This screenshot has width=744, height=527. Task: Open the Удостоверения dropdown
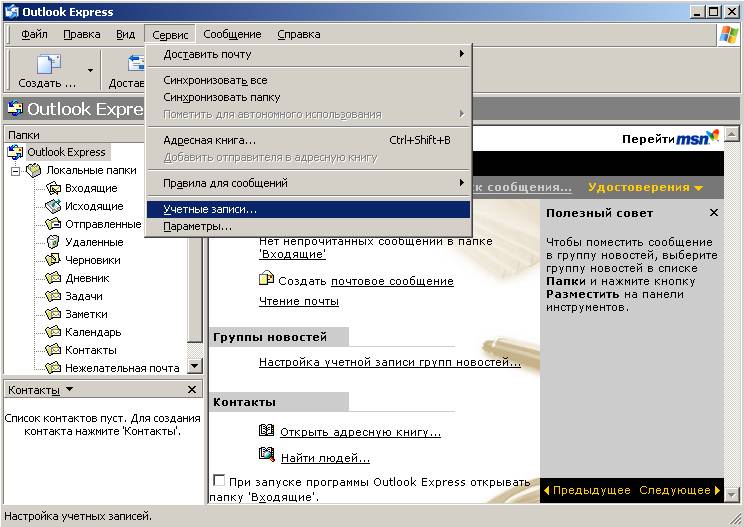(x=645, y=187)
